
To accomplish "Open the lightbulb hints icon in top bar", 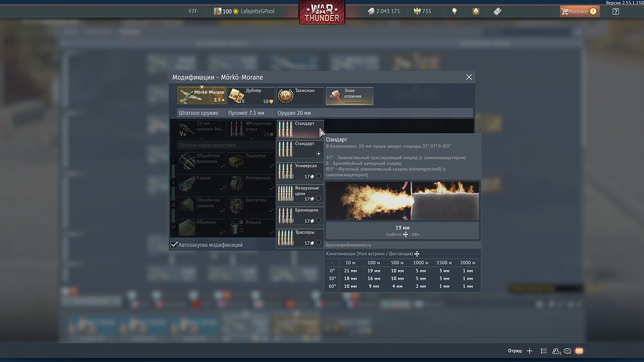I will click(454, 12).
